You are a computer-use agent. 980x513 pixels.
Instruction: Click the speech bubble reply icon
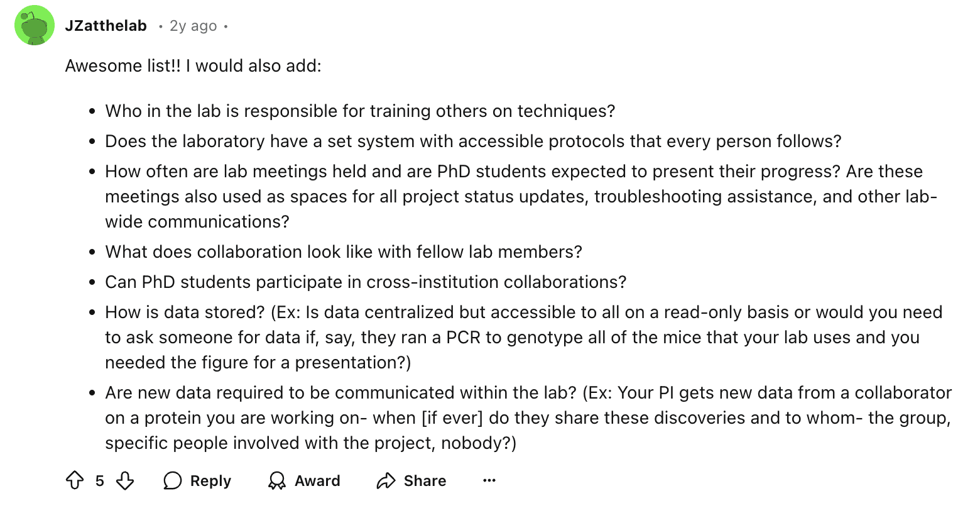[x=172, y=481]
